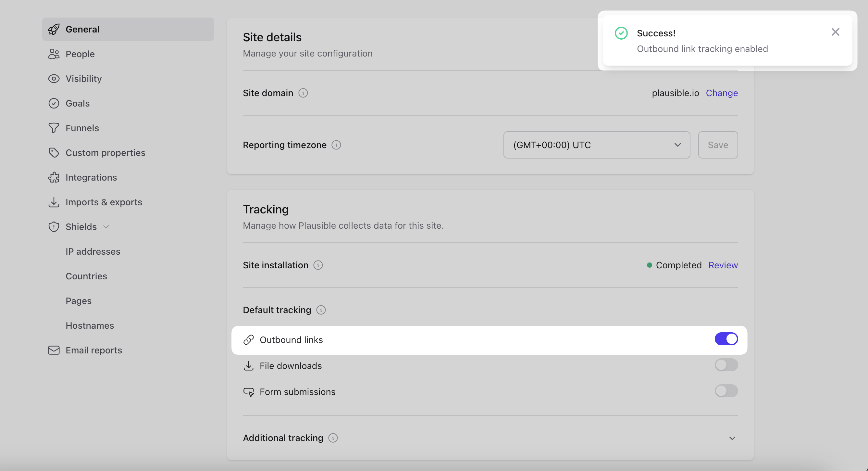Click the Goals checkmark circle icon
868x471 pixels.
pos(54,103)
